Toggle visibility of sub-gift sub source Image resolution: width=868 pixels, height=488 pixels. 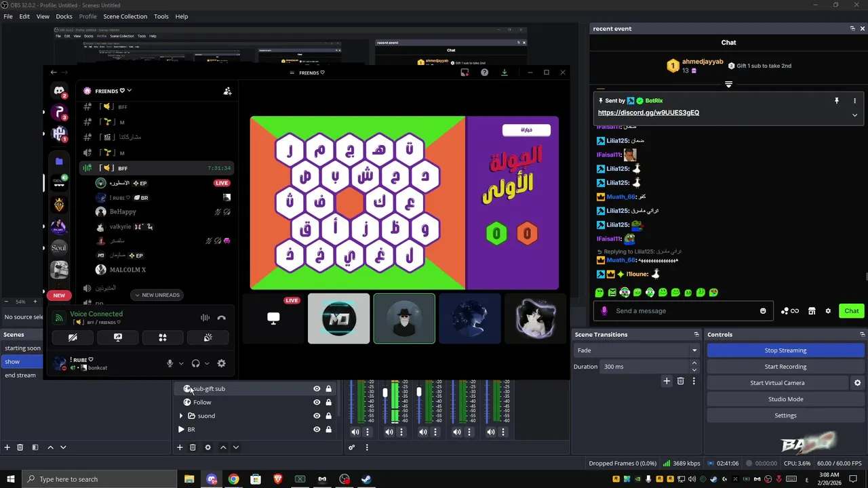pos(317,389)
